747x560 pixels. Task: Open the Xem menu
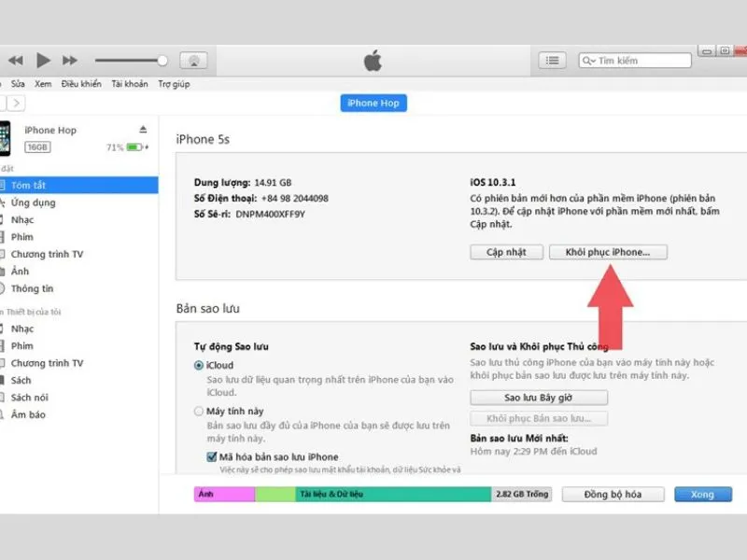[x=43, y=84]
